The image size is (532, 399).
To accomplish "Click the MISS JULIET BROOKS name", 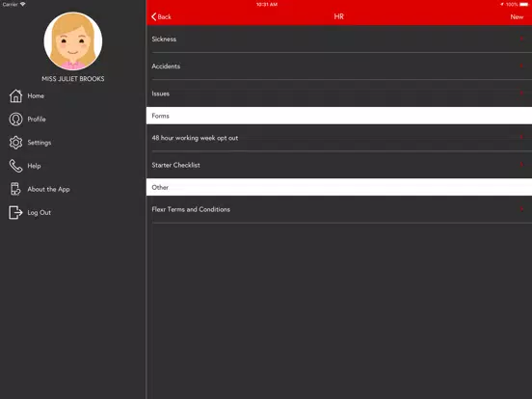I will point(73,79).
